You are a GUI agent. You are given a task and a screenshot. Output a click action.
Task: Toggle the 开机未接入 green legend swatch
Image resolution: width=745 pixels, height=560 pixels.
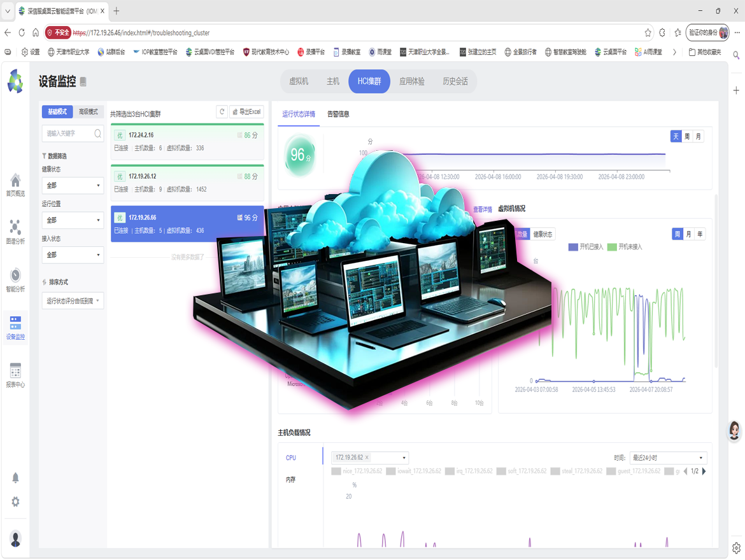612,247
